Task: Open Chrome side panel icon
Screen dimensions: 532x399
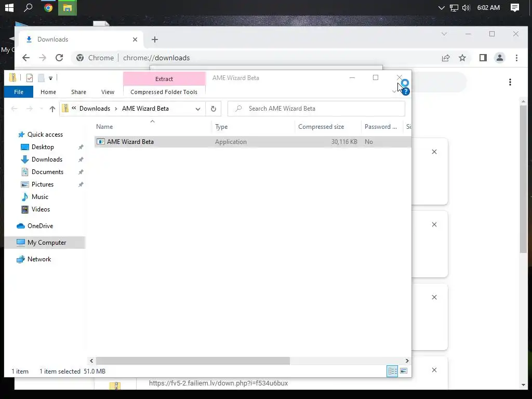Action: [x=483, y=58]
